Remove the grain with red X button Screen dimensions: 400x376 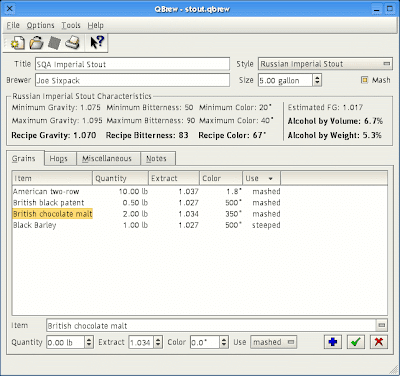(379, 342)
